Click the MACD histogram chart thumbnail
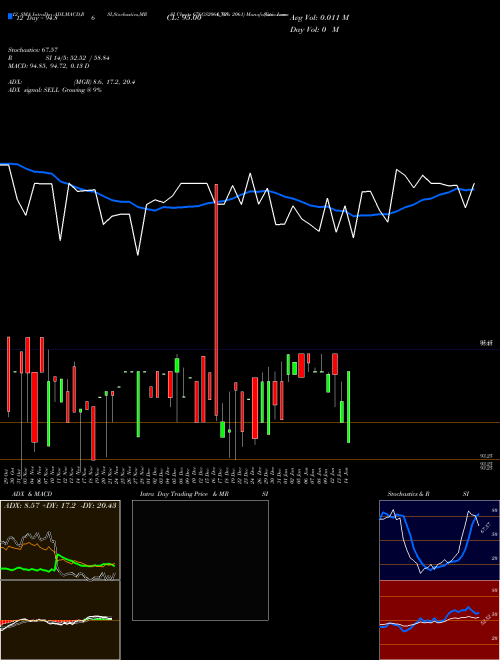 [x=60, y=620]
